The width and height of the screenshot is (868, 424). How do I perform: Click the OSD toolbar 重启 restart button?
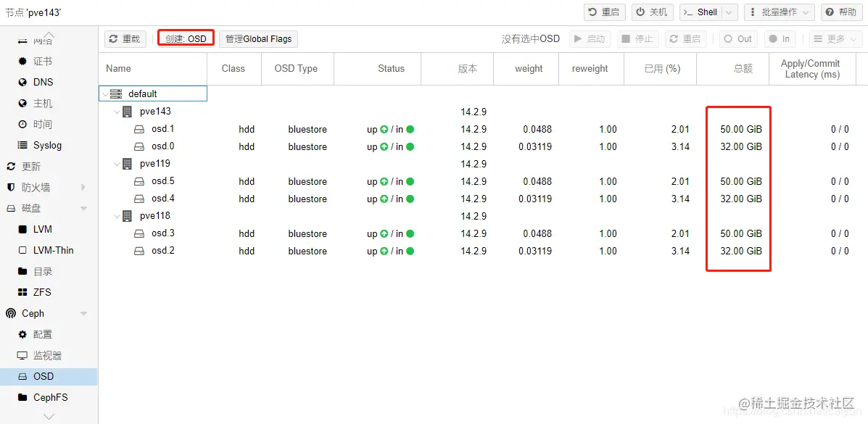point(685,38)
